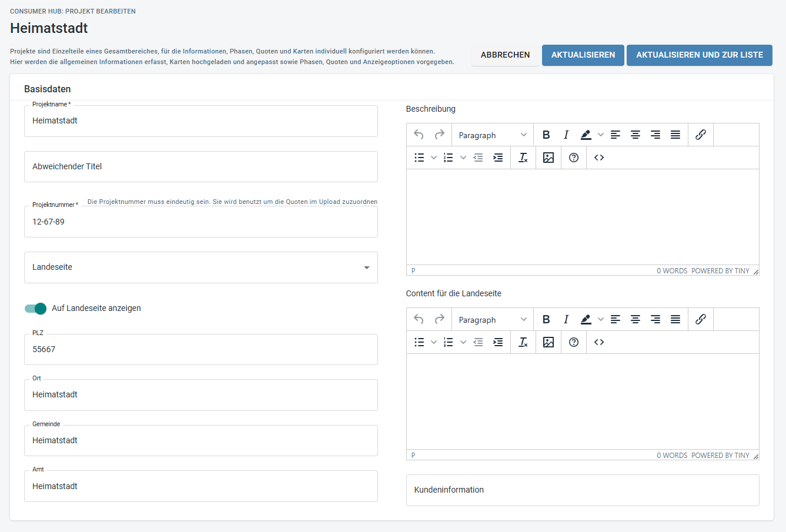Toggle italic in Landeseite content editor
Screen dimensions: 786x532
(566, 319)
